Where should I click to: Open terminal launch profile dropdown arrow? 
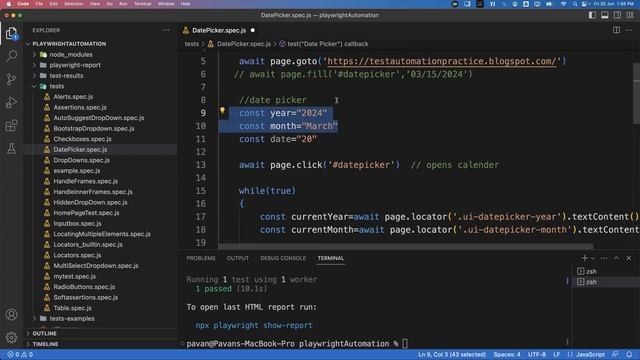pos(593,258)
